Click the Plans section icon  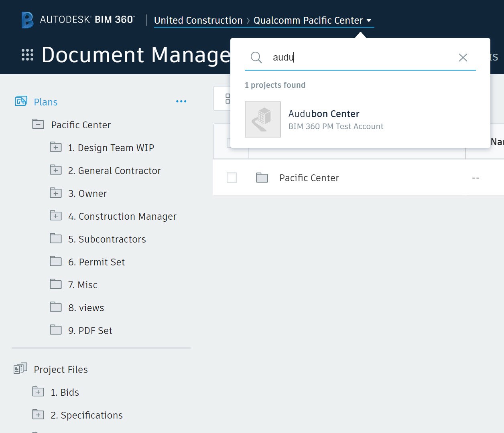click(21, 101)
